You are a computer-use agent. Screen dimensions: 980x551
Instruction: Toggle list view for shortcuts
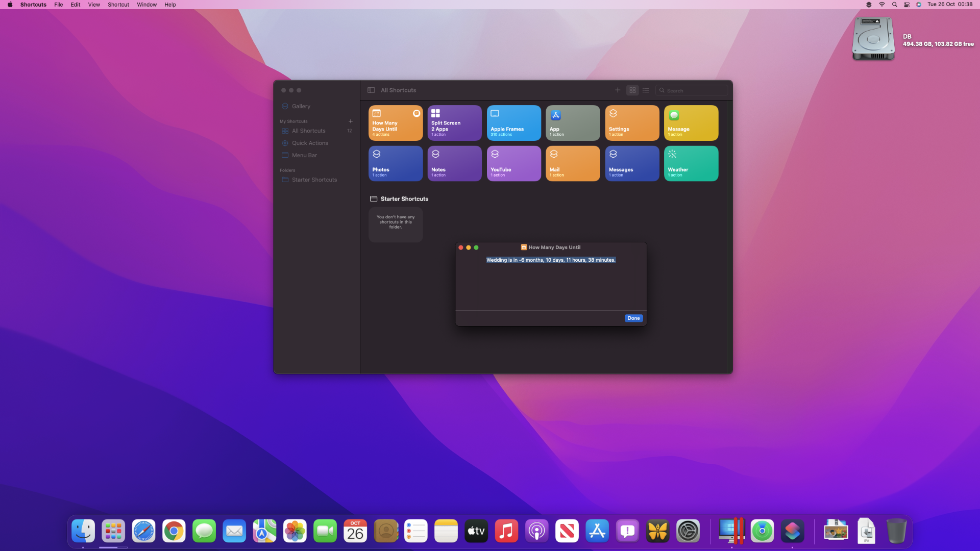[x=646, y=90]
